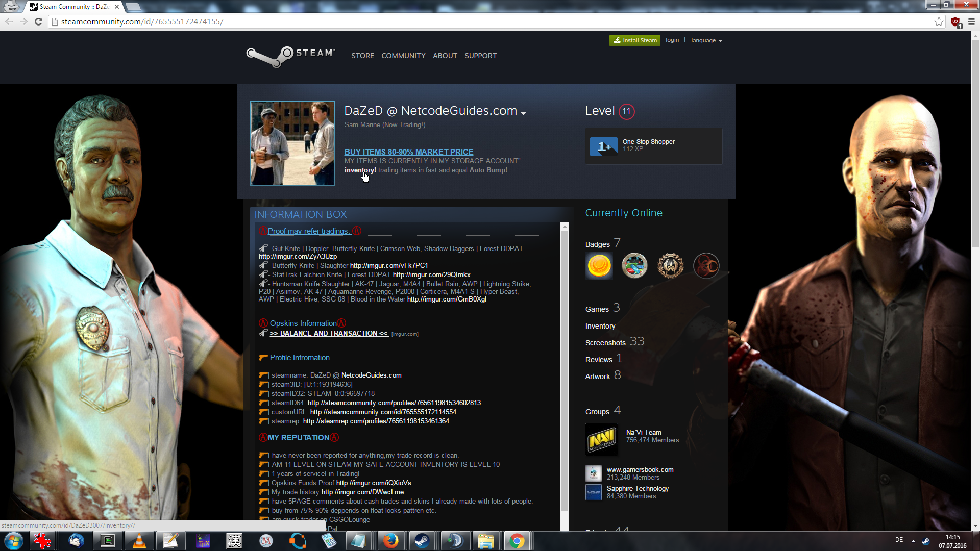The height and width of the screenshot is (551, 980).
Task: Launch Firefox from the taskbar
Action: [390, 541]
